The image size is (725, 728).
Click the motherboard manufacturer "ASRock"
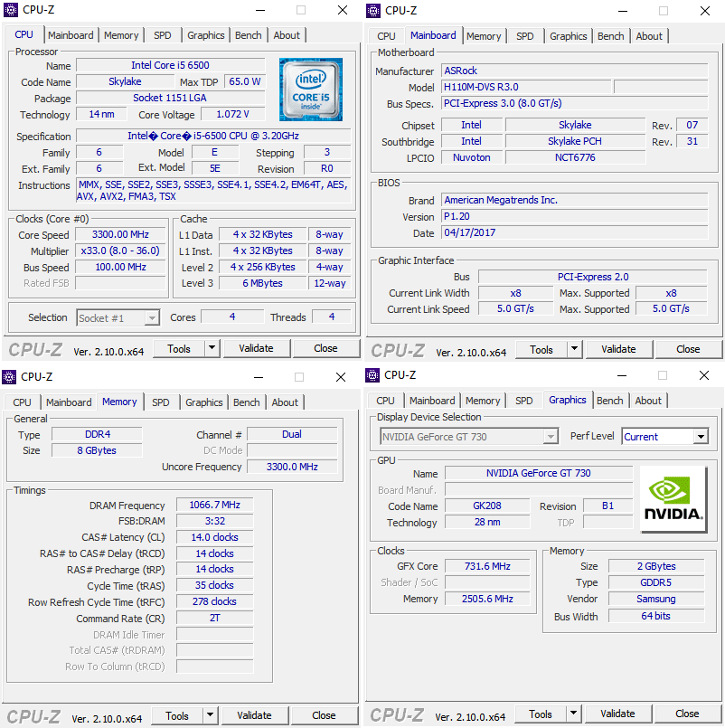tap(575, 71)
